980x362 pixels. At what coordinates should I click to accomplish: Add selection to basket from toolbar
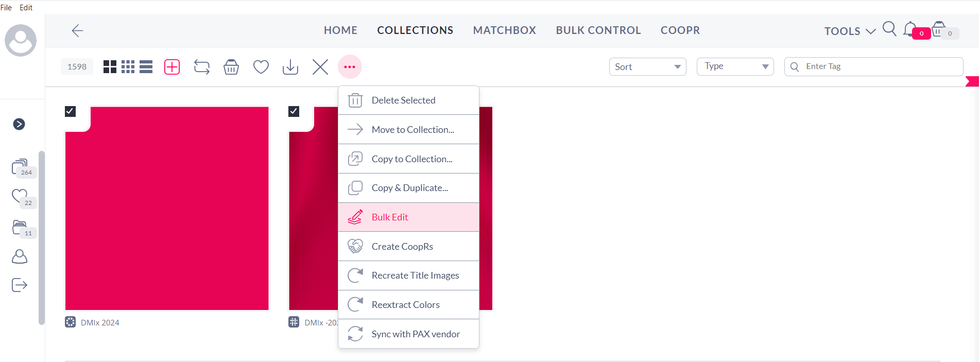[231, 67]
